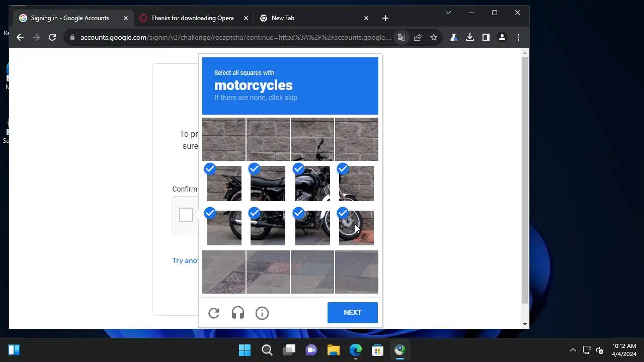
Task: Deselect second-row third tile with handlebars
Action: click(312, 184)
